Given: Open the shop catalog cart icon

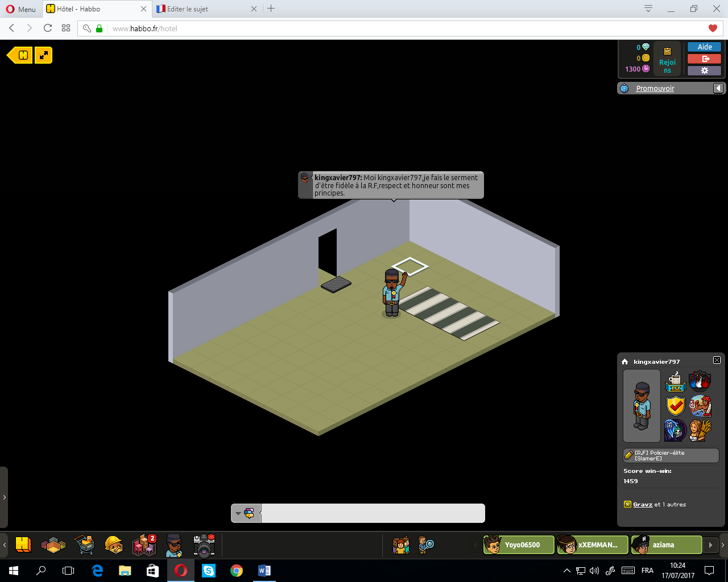Looking at the screenshot, I should 84,545.
